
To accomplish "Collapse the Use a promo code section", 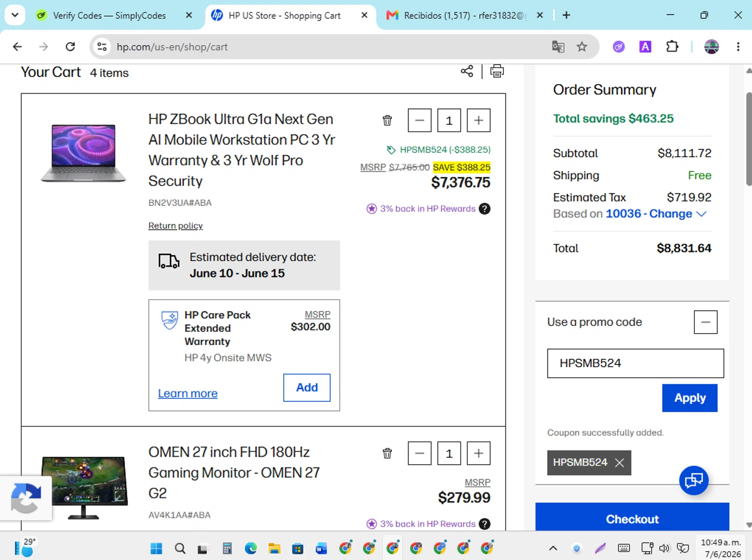I will pyautogui.click(x=705, y=322).
